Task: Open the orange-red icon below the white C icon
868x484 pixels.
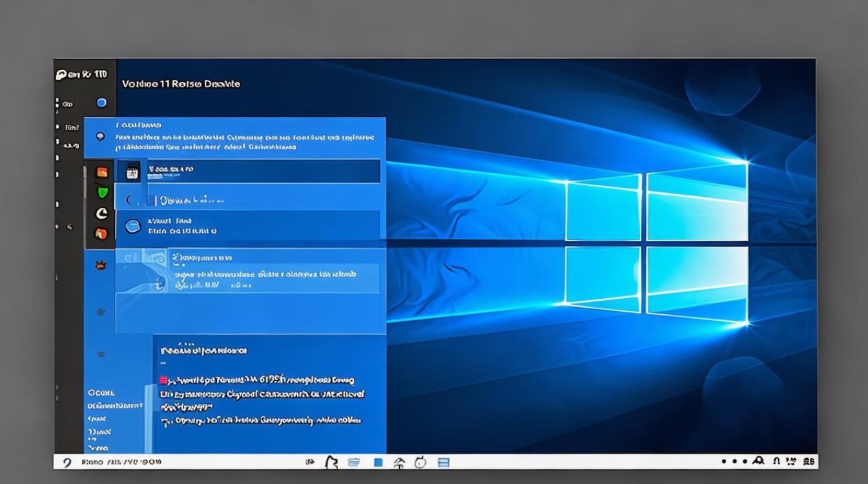Action: click(x=101, y=234)
